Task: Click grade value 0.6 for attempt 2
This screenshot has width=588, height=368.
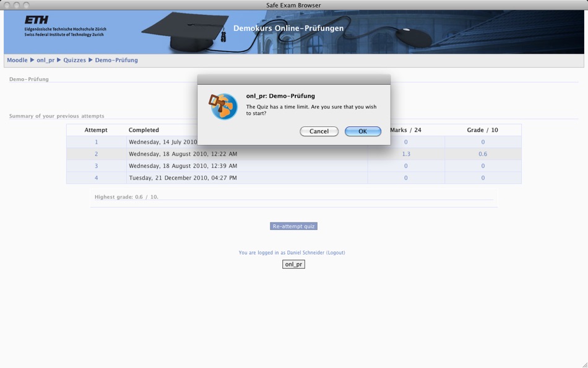Action: coord(483,154)
